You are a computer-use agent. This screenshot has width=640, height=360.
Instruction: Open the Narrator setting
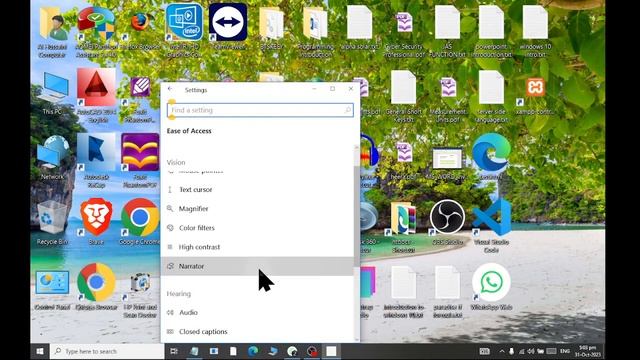click(257, 266)
